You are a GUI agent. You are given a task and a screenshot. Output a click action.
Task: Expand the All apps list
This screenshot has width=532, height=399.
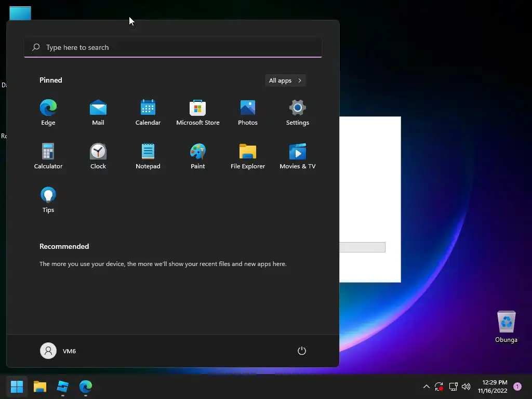point(285,81)
